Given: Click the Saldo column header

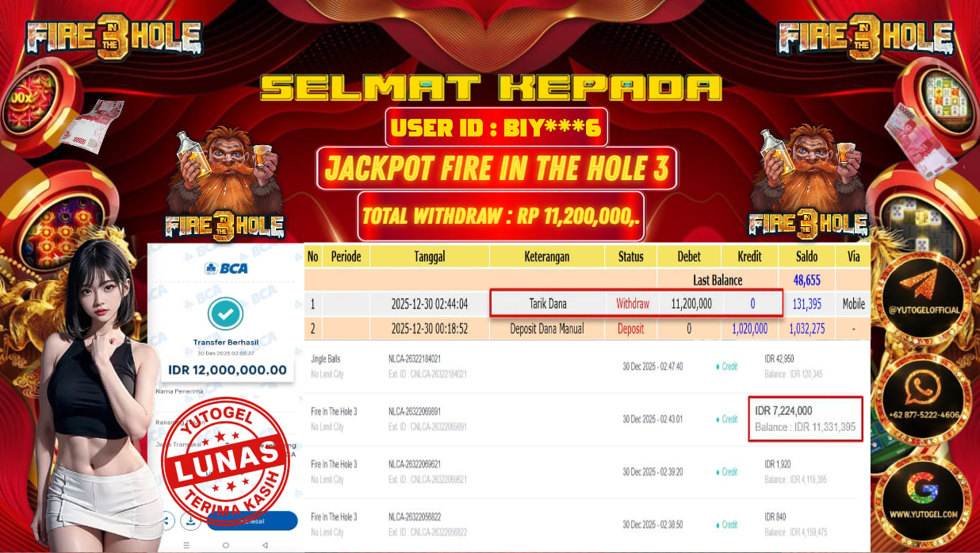Looking at the screenshot, I should 806,256.
